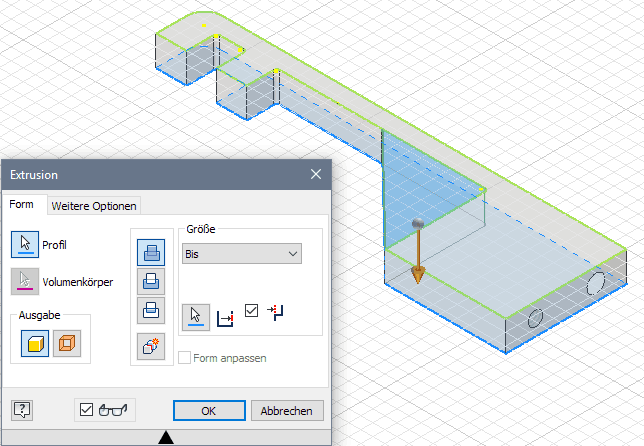644x446 pixels.
Task: Toggle the checkbox in the Größe section
Action: (252, 311)
